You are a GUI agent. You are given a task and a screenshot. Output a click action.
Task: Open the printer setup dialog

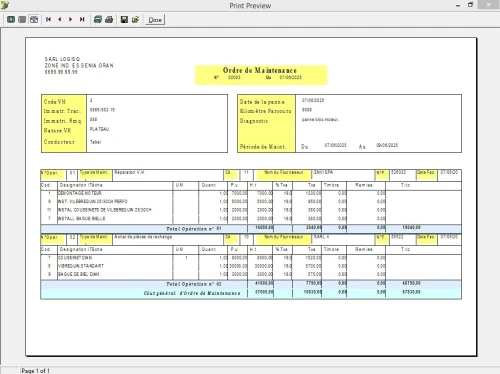(98, 19)
